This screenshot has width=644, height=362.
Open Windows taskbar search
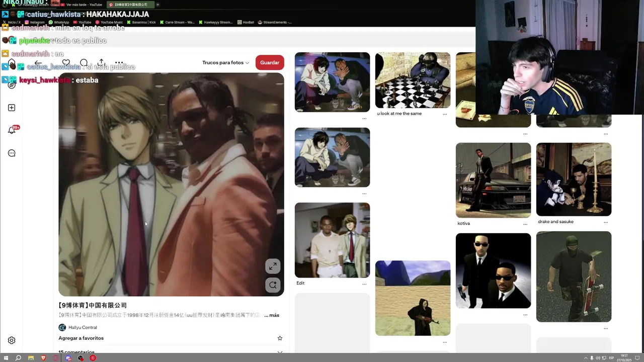[x=18, y=358]
